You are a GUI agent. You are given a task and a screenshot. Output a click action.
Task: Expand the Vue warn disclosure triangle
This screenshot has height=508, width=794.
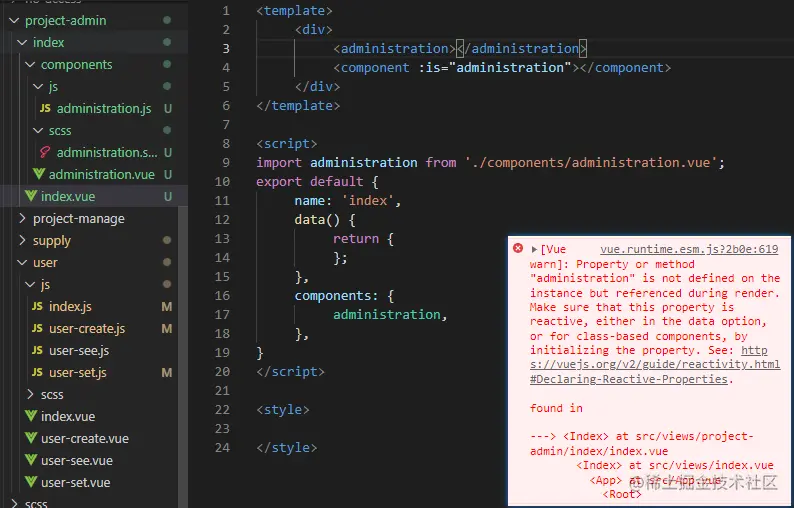(534, 249)
